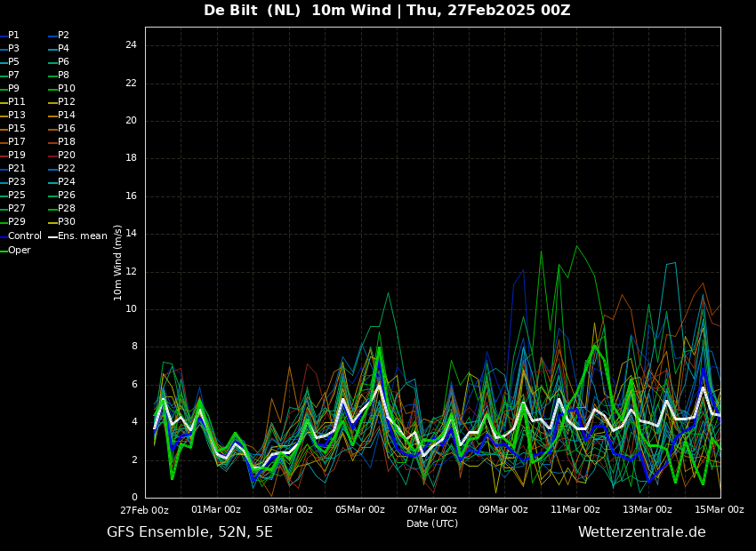
Task: Click the Date (UTC) axis title
Action: (x=432, y=523)
